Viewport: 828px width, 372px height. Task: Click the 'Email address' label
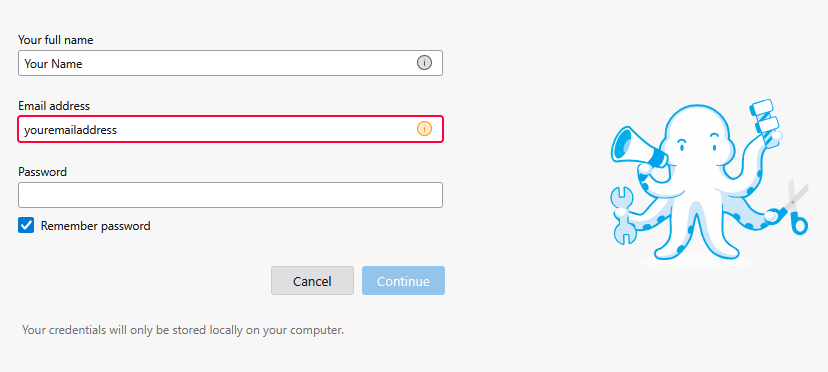point(54,106)
